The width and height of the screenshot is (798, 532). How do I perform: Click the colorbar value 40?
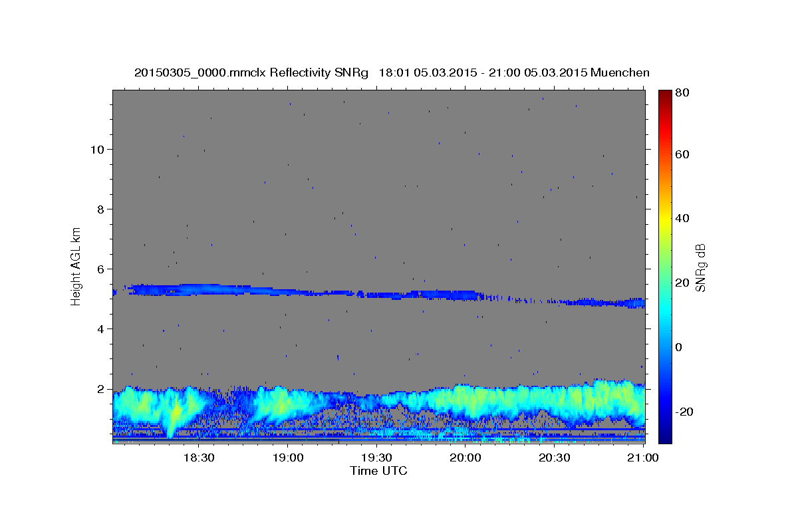tap(683, 218)
